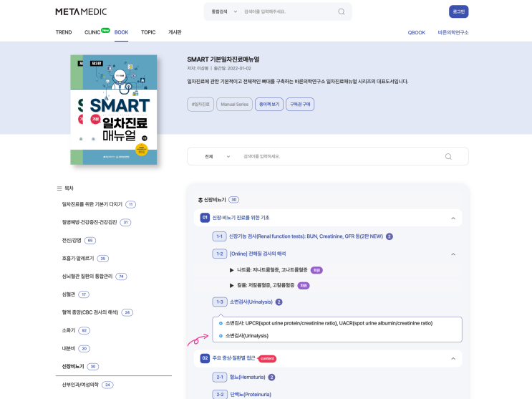Click the 회원 badge on the 나트륨 row

pos(316,270)
